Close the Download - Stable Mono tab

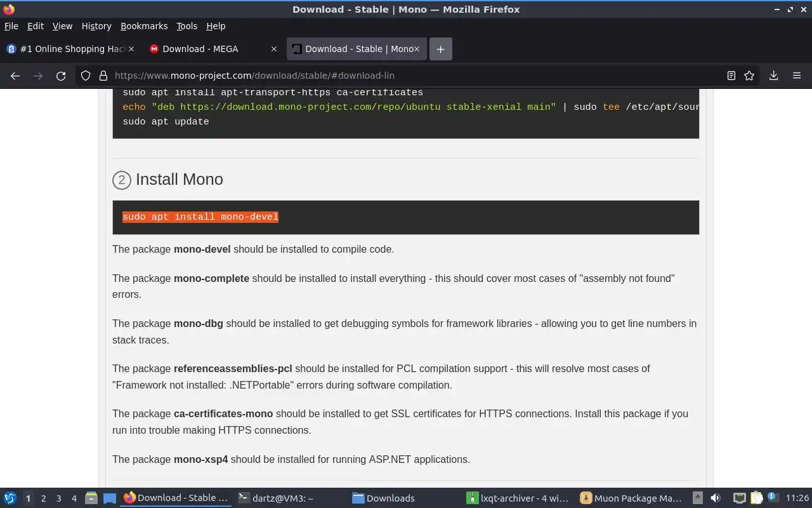coord(417,49)
